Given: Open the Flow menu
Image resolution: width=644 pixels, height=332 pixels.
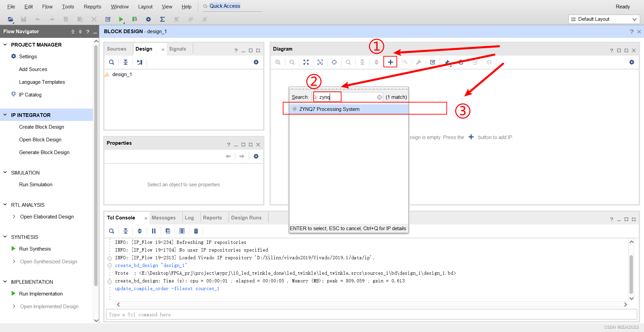Looking at the screenshot, I should point(47,7).
